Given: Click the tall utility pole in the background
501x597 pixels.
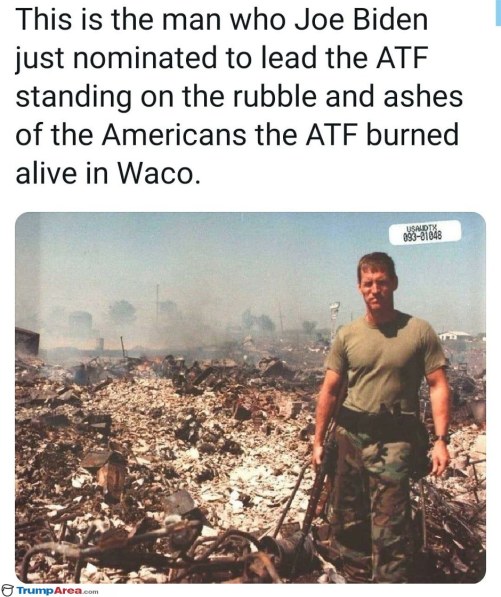Looking at the screenshot, I should (x=157, y=305).
